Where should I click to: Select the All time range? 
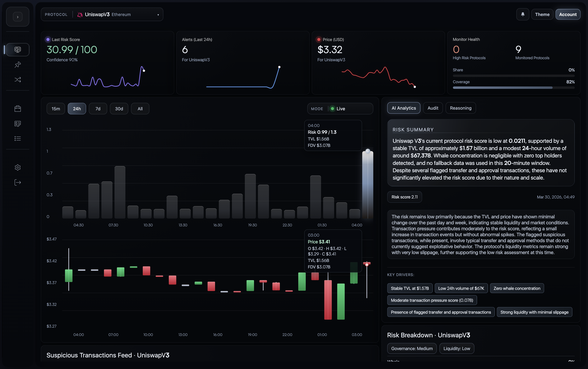point(140,109)
